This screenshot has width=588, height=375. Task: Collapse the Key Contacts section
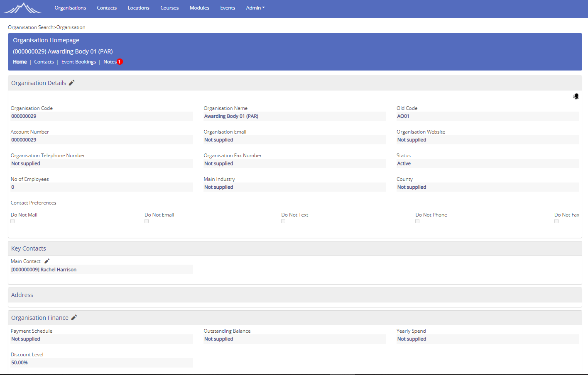point(28,248)
